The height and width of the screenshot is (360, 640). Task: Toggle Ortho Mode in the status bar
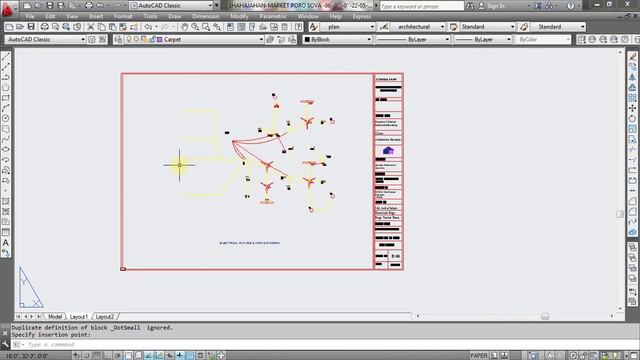tap(107, 356)
